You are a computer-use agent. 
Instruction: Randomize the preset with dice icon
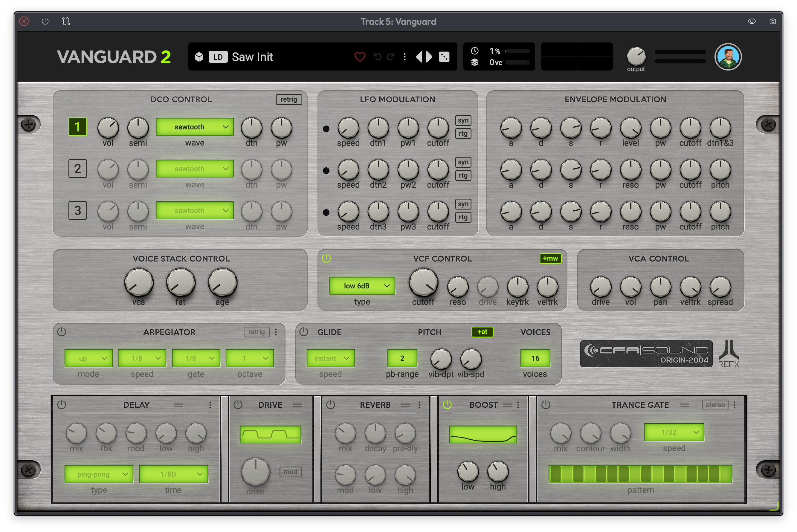tap(444, 57)
